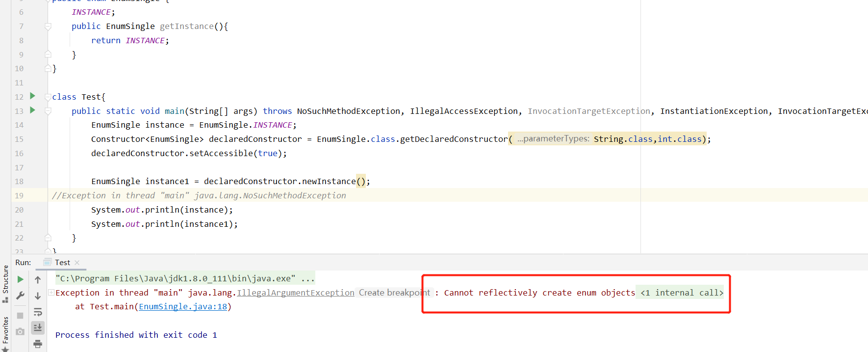Open EnumSingle.java:18 stack trace link
This screenshot has width=868, height=352.
(x=183, y=306)
